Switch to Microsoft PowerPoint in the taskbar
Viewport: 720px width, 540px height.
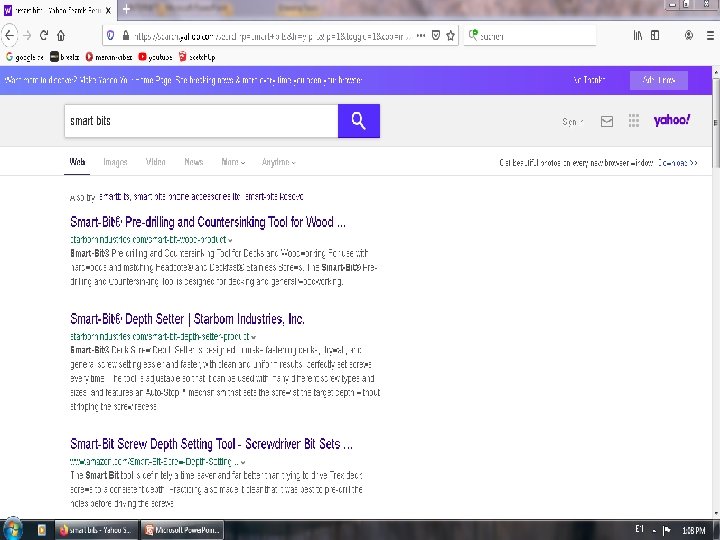[x=182, y=530]
